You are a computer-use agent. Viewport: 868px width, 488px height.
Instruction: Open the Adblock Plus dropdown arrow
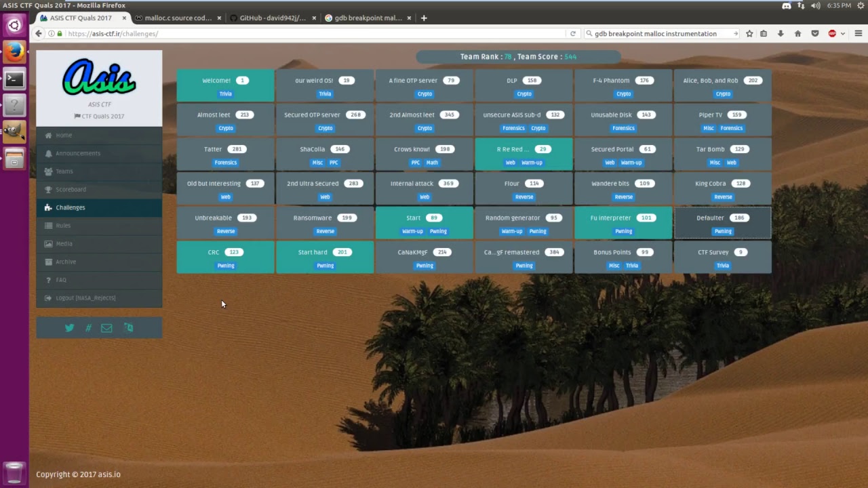click(842, 33)
